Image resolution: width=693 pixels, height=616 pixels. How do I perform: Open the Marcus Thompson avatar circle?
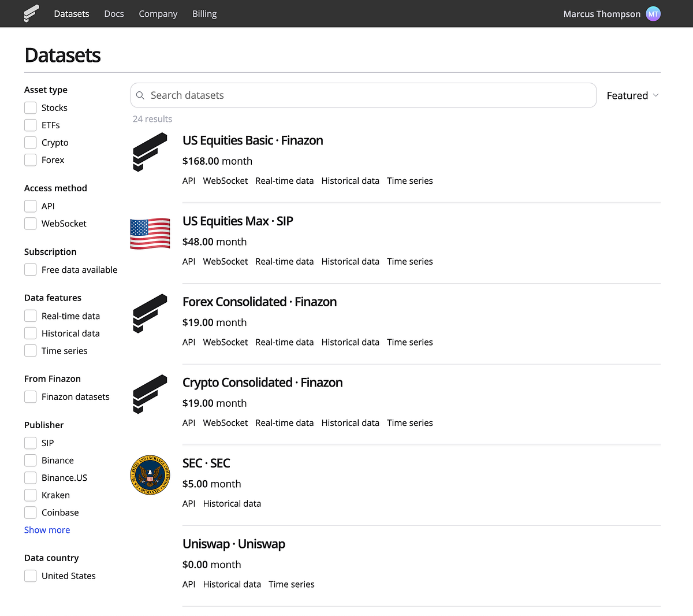click(653, 13)
